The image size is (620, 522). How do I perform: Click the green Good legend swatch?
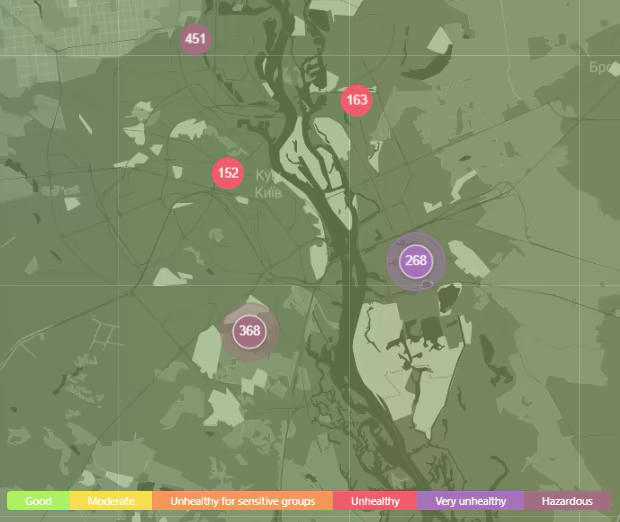coord(38,501)
